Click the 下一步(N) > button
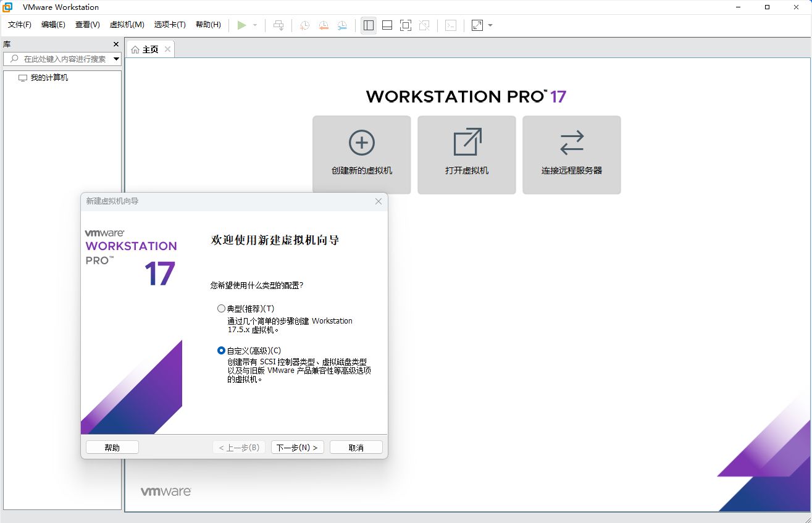 298,448
